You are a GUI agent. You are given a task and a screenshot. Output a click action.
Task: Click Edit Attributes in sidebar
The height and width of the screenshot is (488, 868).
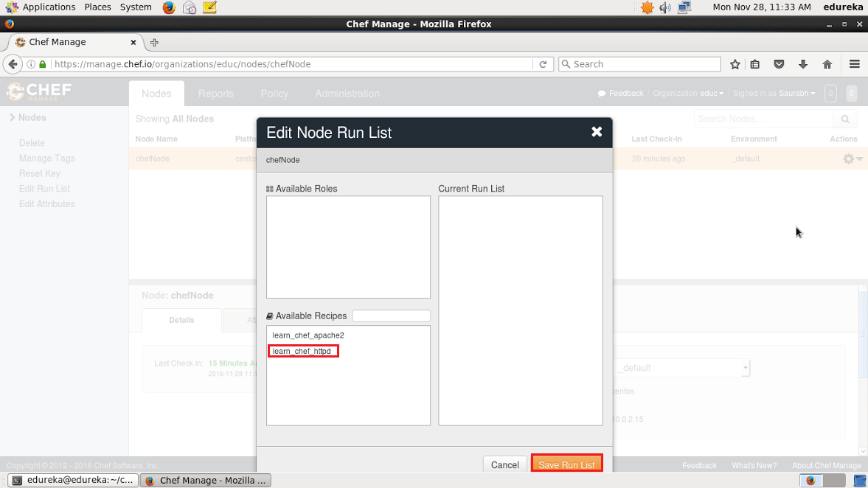[x=46, y=203]
